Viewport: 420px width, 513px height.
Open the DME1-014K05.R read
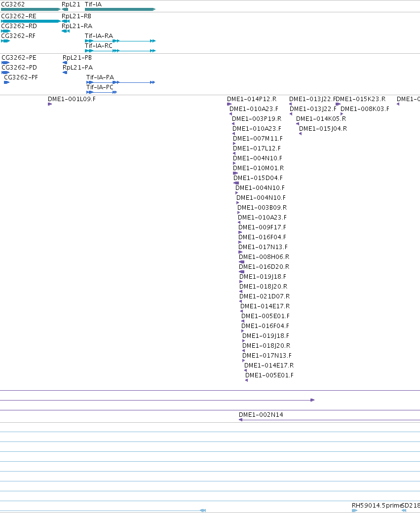321,118
